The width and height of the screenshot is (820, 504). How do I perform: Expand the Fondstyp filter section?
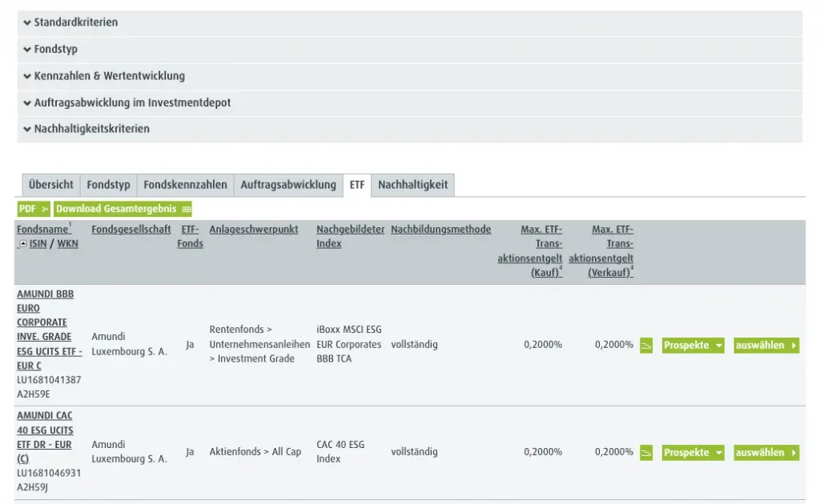click(x=55, y=49)
